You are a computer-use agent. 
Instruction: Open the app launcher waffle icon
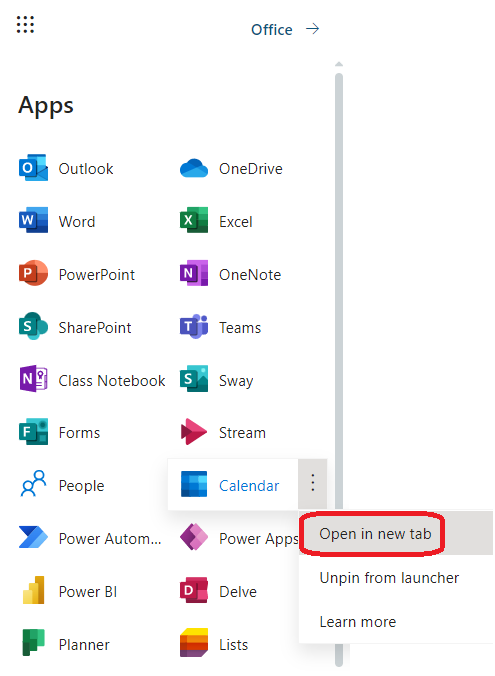25,25
